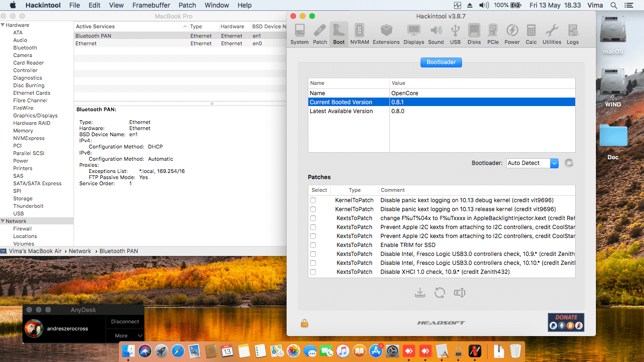Check the USB3.0 controllers check 10.10.* checkbox
644x362 pixels.
(x=313, y=263)
